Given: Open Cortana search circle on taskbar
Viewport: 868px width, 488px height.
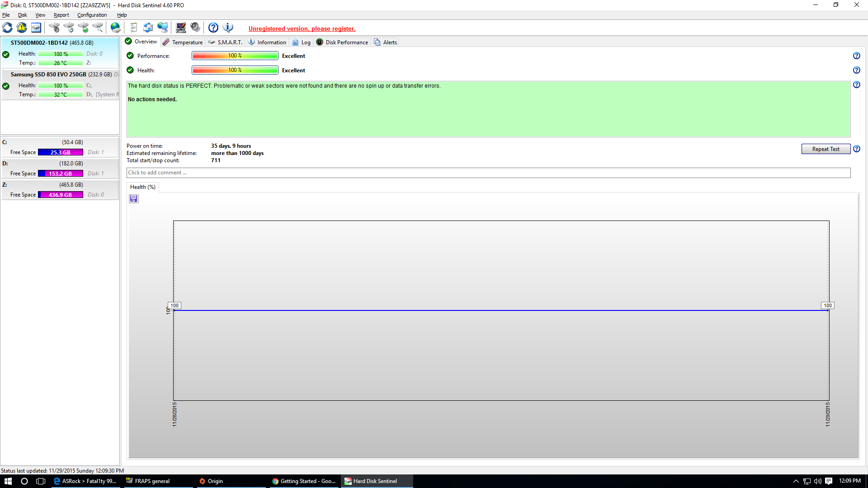Looking at the screenshot, I should coord(24,481).
